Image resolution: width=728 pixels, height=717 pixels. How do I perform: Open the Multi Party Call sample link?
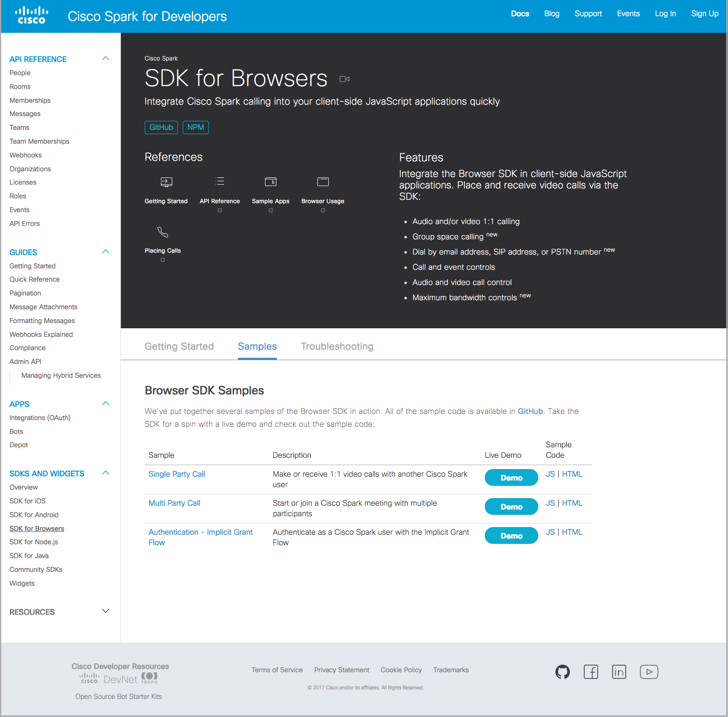(174, 503)
